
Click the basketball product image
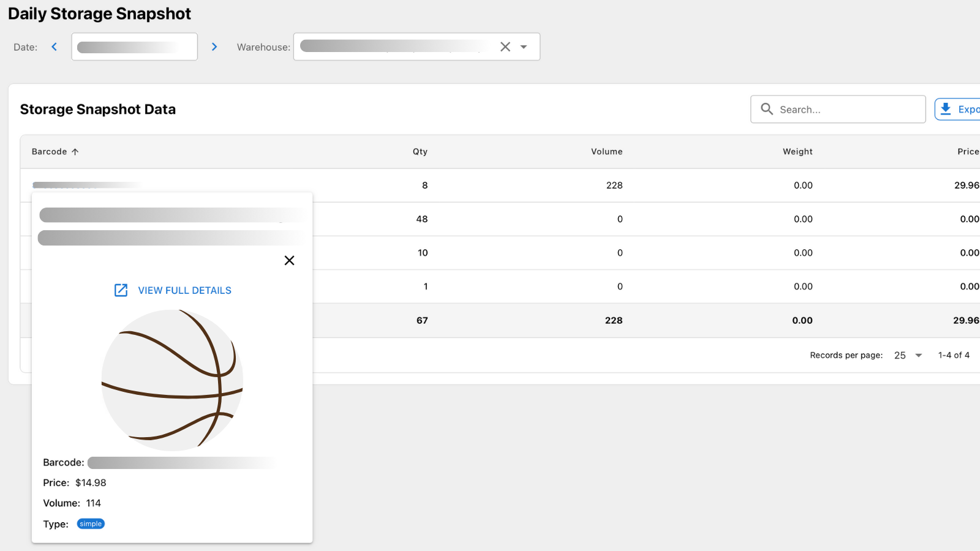[x=172, y=380]
